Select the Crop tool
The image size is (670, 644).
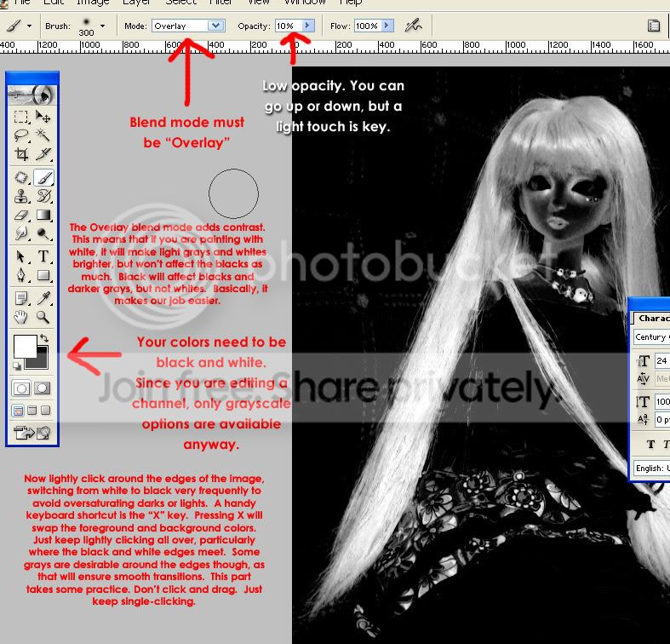click(21, 154)
